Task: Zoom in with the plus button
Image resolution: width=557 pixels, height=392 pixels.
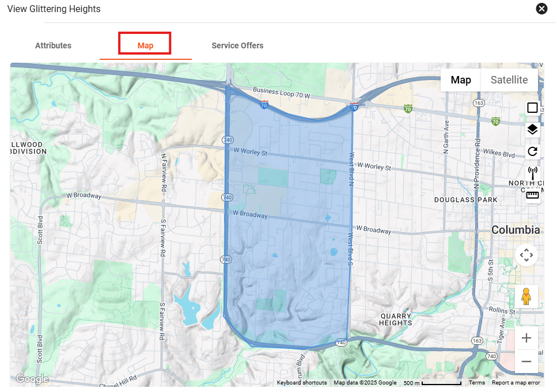Action: pyautogui.click(x=526, y=338)
